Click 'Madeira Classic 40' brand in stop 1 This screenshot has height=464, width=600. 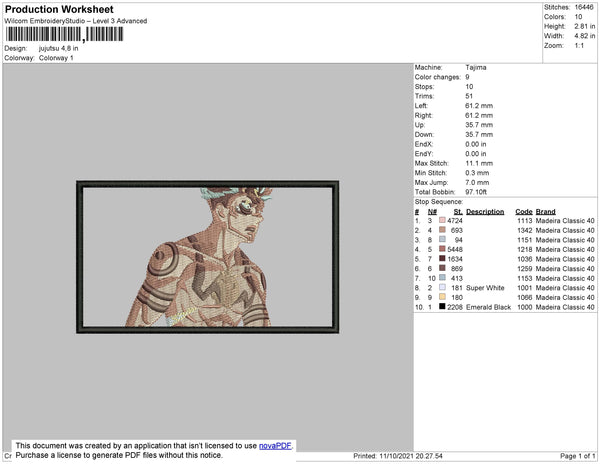[565, 221]
